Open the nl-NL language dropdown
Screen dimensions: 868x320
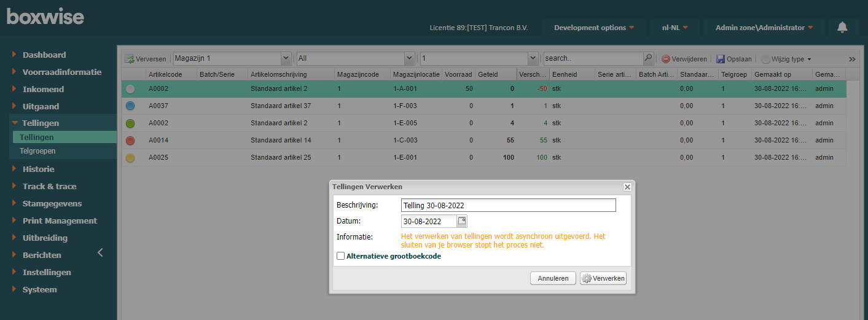click(x=674, y=28)
